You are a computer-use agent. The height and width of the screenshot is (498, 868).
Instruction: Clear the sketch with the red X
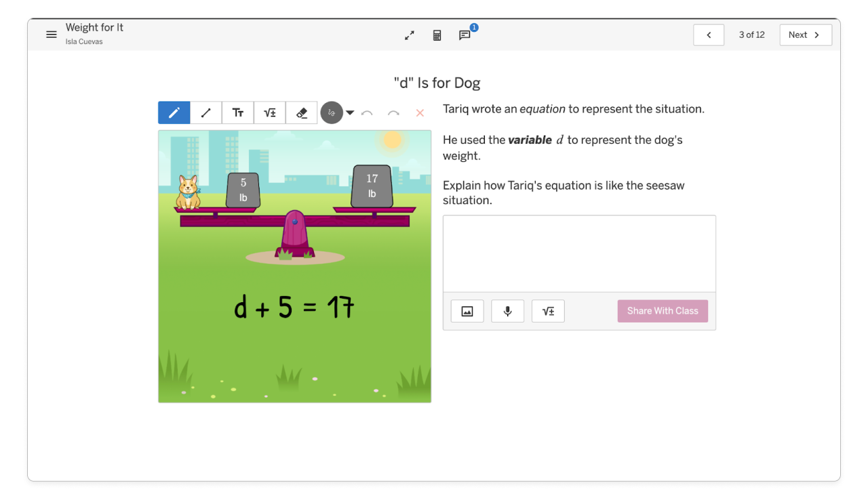[x=420, y=113]
